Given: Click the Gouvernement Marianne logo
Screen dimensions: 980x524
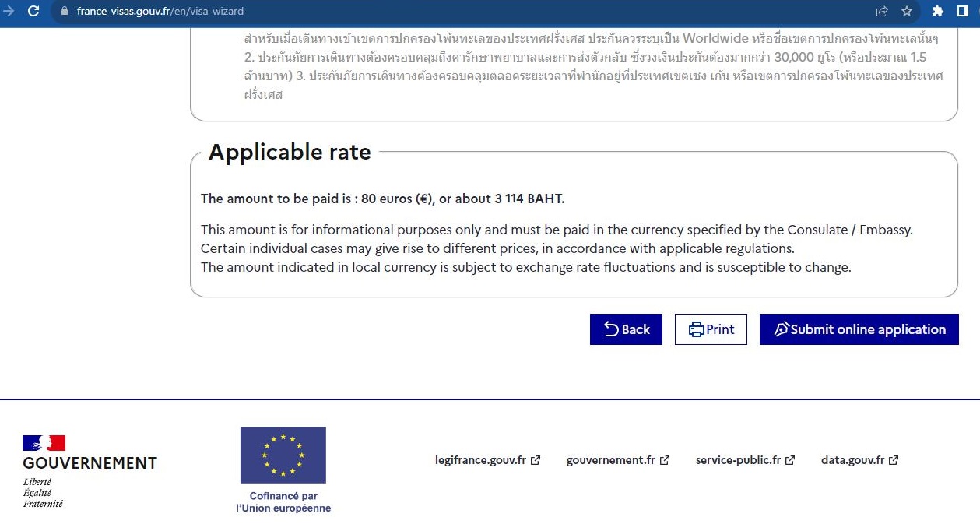Looking at the screenshot, I should [x=44, y=443].
